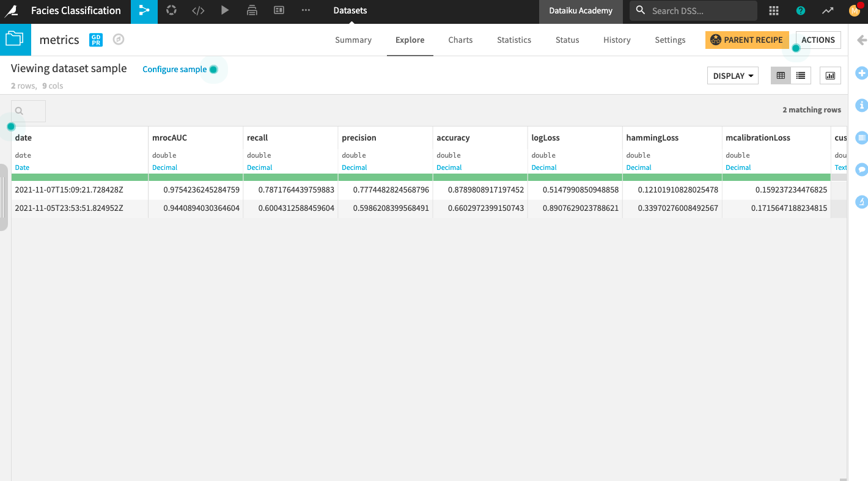Switch to table grid view

coord(781,76)
